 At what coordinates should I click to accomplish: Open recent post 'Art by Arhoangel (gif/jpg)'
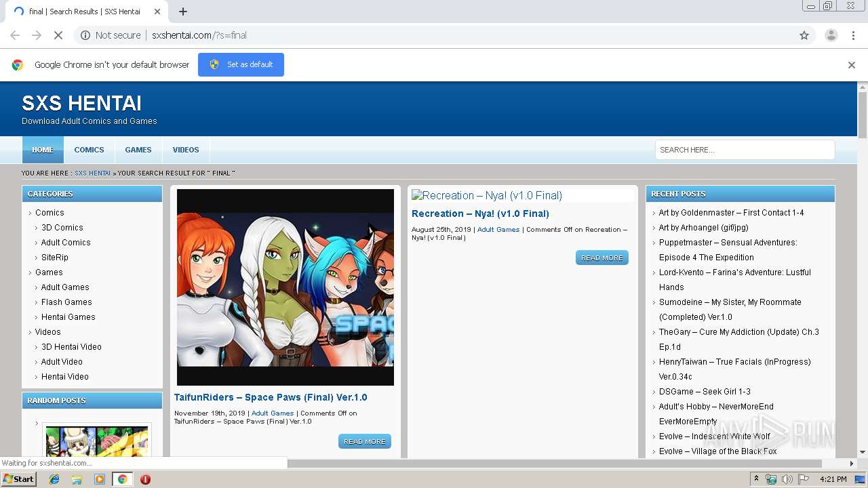coord(704,228)
